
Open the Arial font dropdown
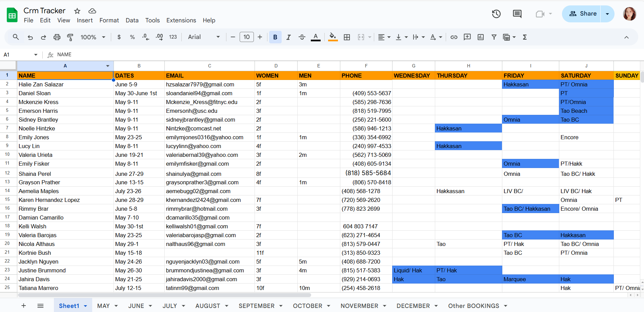pyautogui.click(x=204, y=37)
